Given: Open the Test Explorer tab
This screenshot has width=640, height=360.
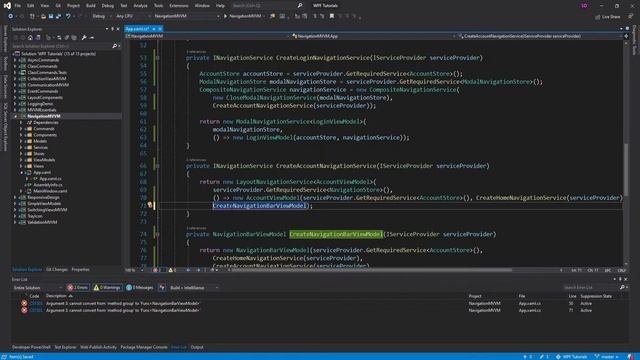Looking at the screenshot, I should point(65,347).
